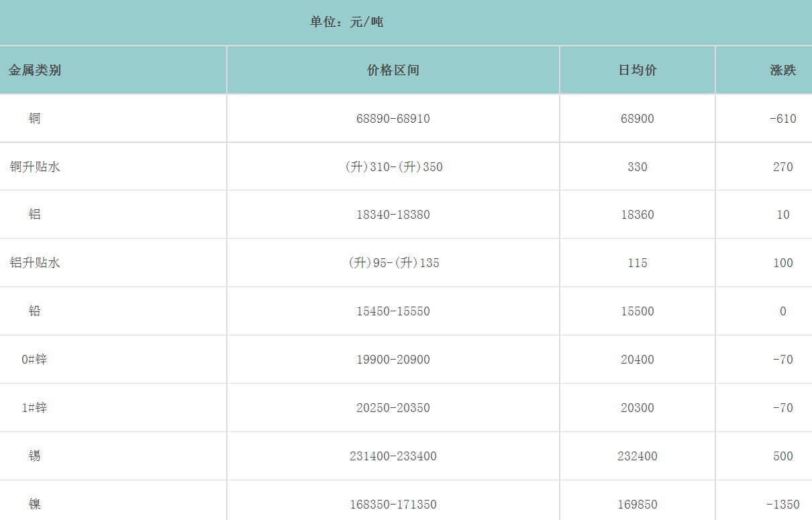Click nickel change value -1350
The image size is (812, 520).
click(x=782, y=505)
